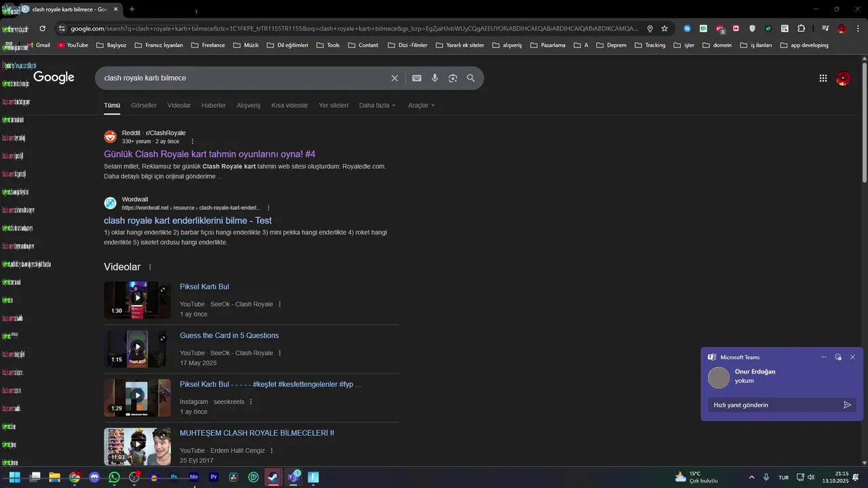Open Günlük Clash Royale kart tahmin result
Viewport: 868px width, 488px height.
point(210,155)
